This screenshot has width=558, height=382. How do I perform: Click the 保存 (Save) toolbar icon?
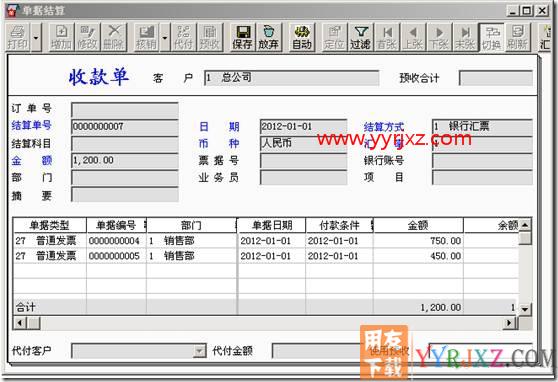(x=243, y=37)
